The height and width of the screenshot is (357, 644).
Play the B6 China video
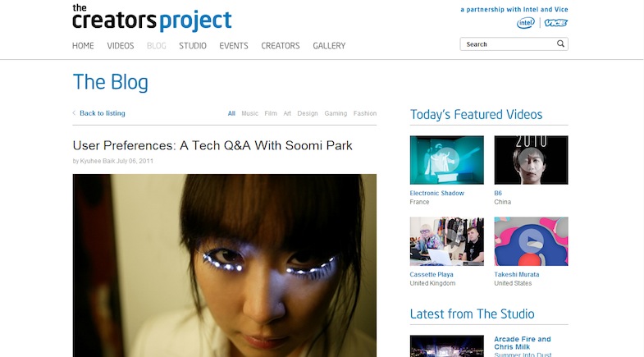click(x=531, y=160)
